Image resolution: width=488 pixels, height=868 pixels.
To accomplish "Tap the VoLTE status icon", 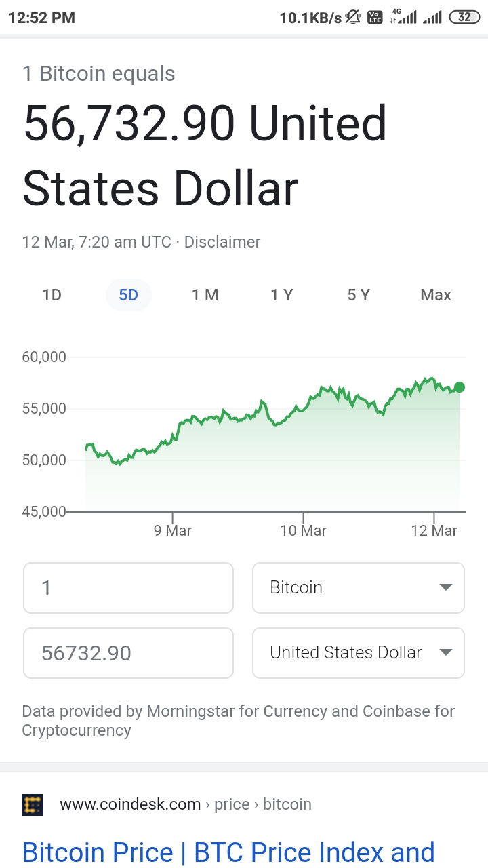I will [375, 18].
